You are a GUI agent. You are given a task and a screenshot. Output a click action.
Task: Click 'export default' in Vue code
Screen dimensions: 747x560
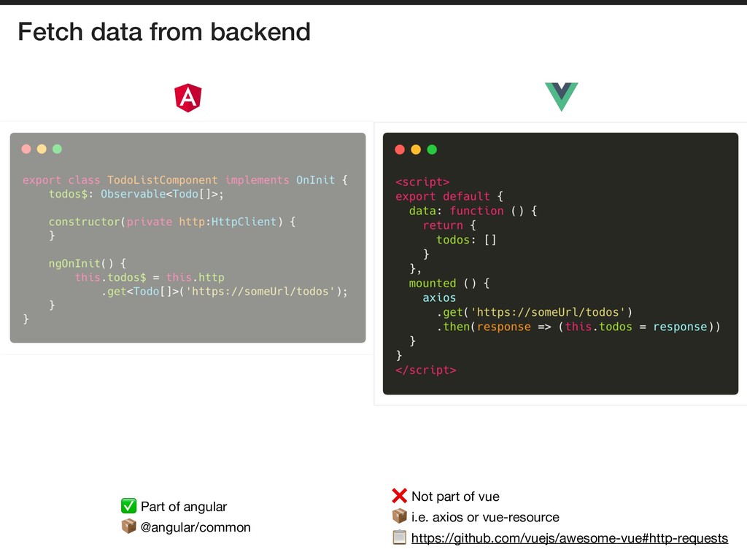(x=443, y=196)
